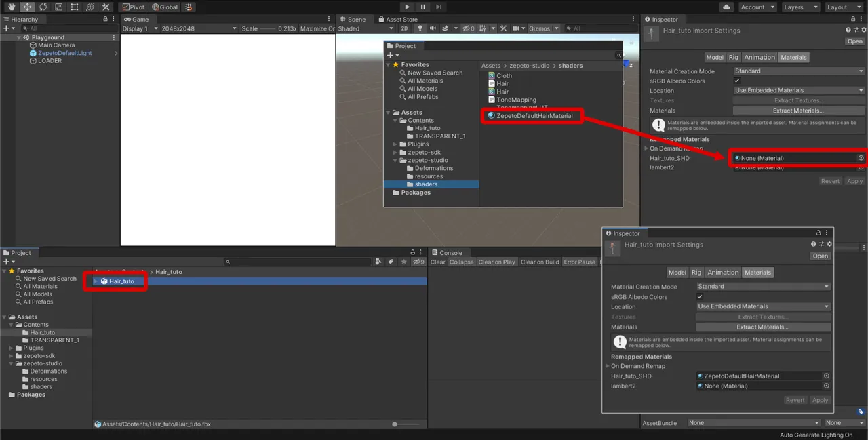Click the Pause button

[423, 7]
